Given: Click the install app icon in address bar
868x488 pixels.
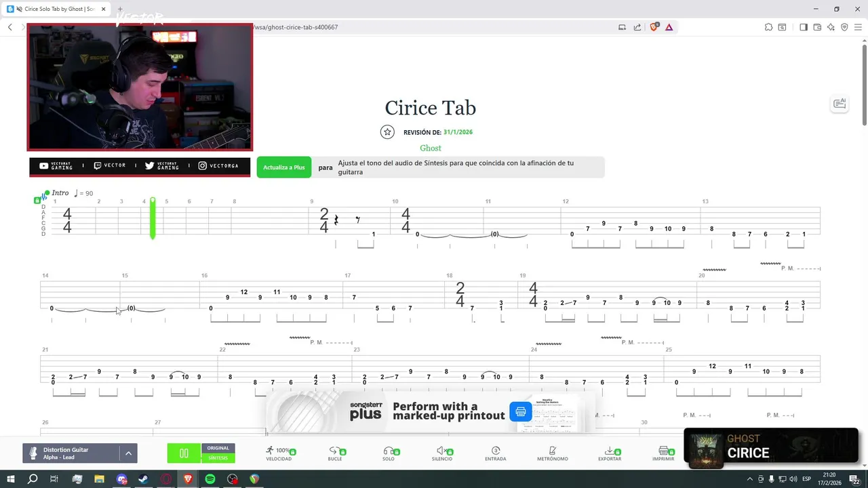Looking at the screenshot, I should point(622,27).
